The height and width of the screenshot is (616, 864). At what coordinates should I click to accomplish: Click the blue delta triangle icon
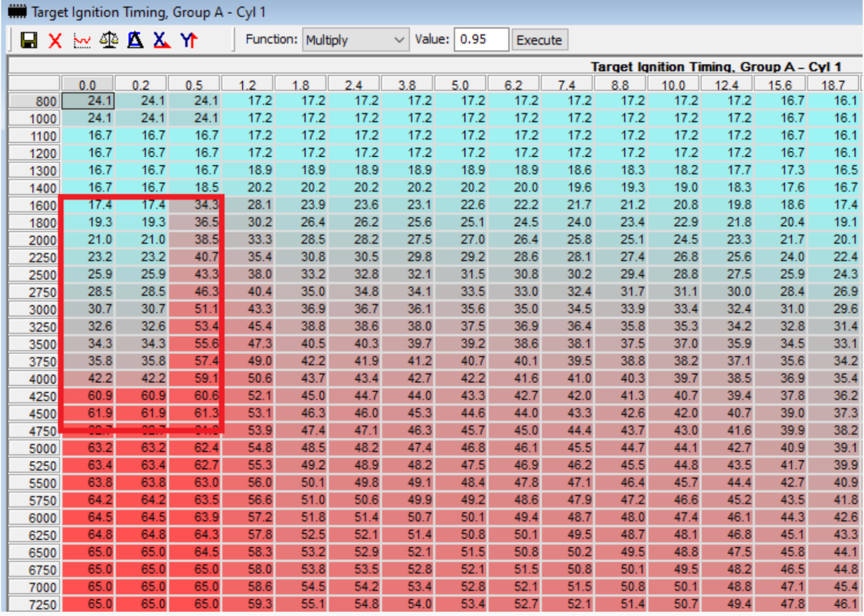click(136, 40)
